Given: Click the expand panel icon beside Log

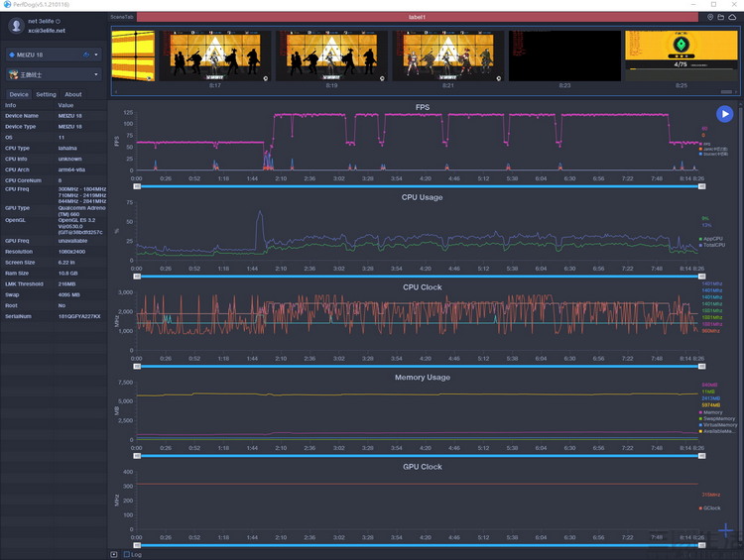Looking at the screenshot, I should (114, 554).
